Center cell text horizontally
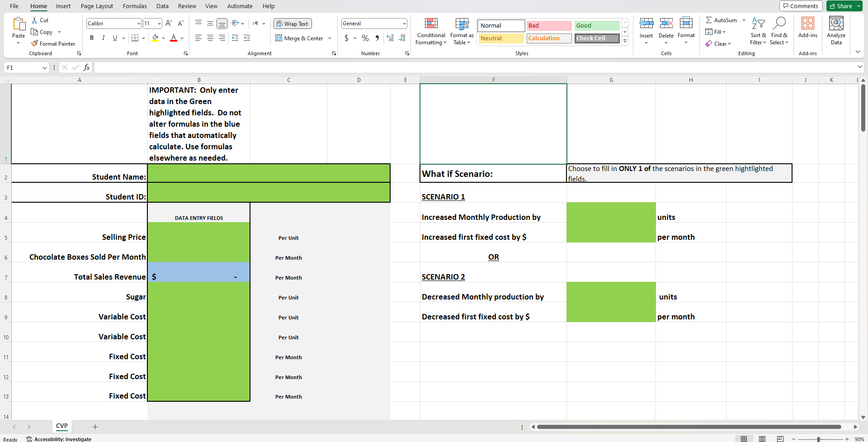This screenshot has width=868, height=442. [x=210, y=38]
